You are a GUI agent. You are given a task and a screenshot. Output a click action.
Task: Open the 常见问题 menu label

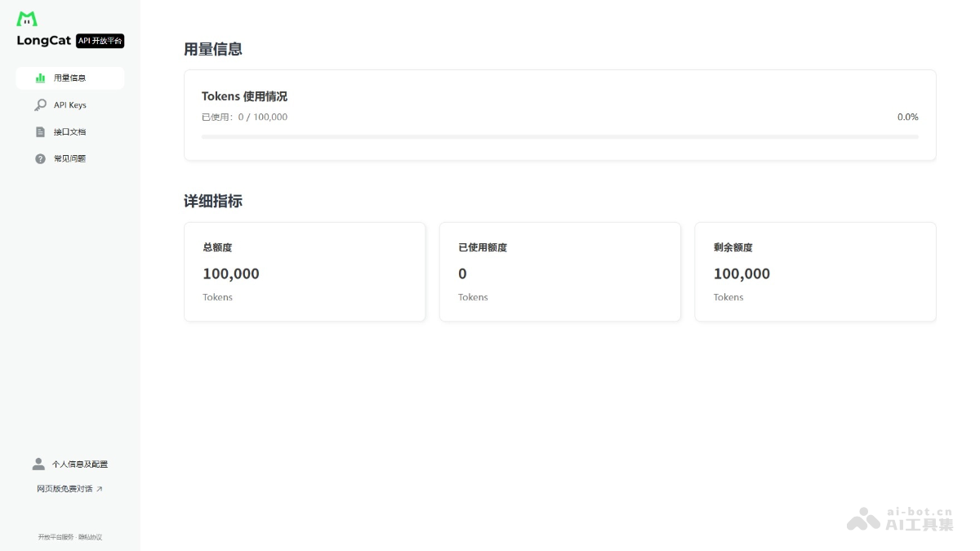click(x=70, y=159)
